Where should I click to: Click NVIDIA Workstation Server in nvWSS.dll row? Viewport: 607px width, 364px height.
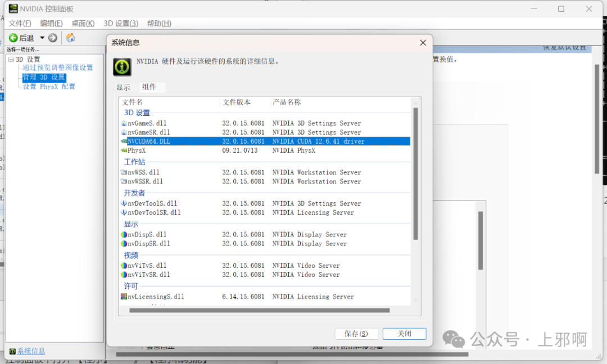pos(316,172)
